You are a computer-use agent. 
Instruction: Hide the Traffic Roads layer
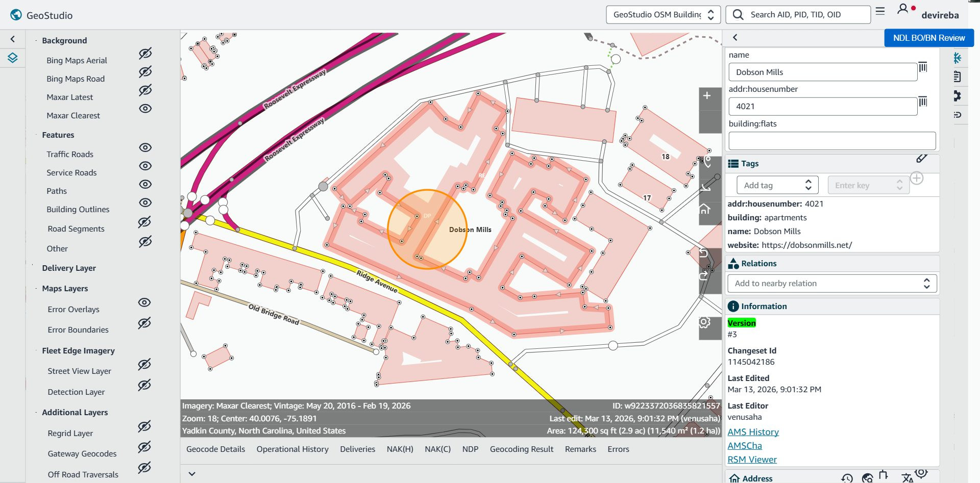145,147
